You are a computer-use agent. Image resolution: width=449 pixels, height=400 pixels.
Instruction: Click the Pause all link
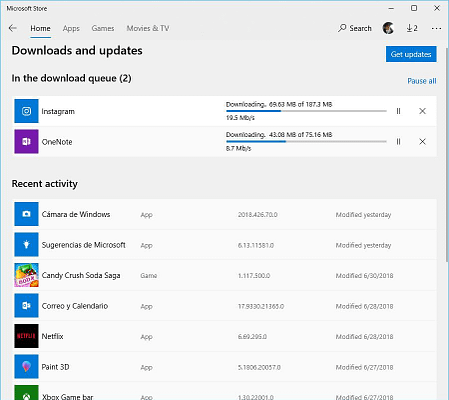(x=422, y=81)
